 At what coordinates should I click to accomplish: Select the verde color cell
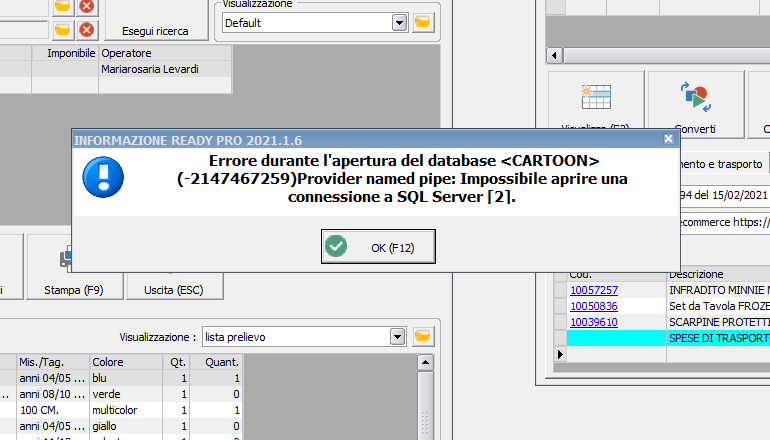(126, 394)
